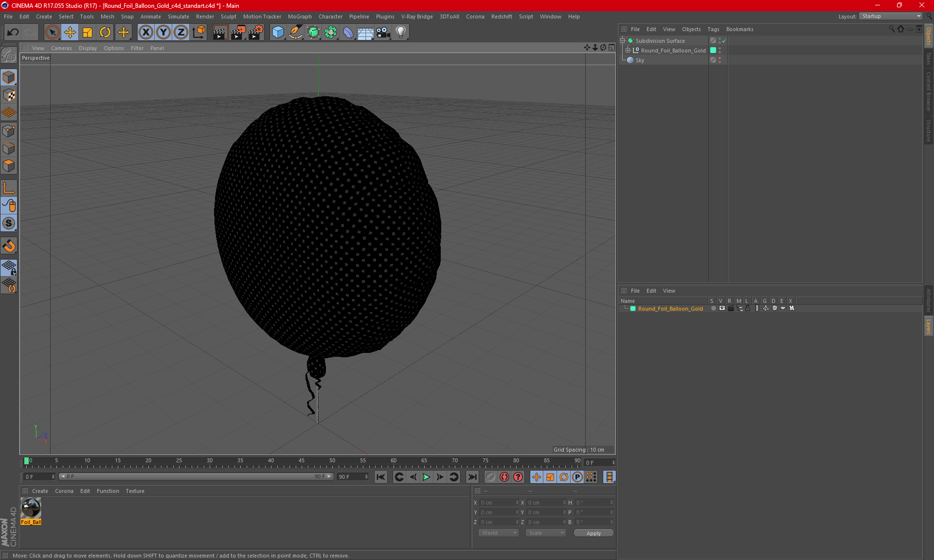Open the Redshift menu
934x560 pixels.
coord(502,17)
